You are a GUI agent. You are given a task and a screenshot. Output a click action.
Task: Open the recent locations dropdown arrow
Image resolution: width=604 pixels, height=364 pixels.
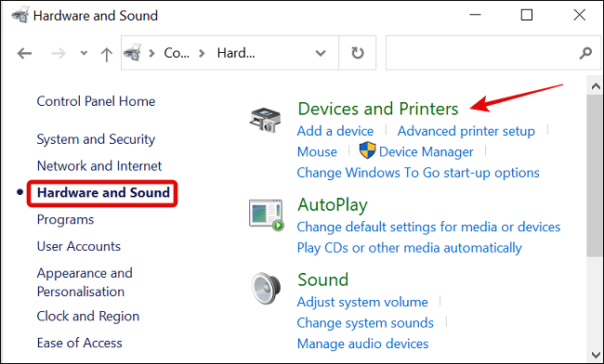coord(84,53)
